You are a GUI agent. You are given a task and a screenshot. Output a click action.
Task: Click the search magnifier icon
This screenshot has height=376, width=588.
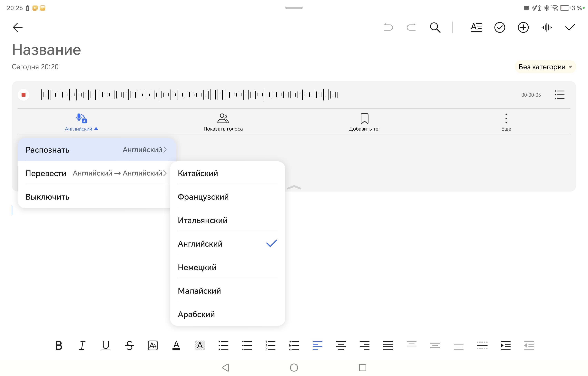coord(435,27)
